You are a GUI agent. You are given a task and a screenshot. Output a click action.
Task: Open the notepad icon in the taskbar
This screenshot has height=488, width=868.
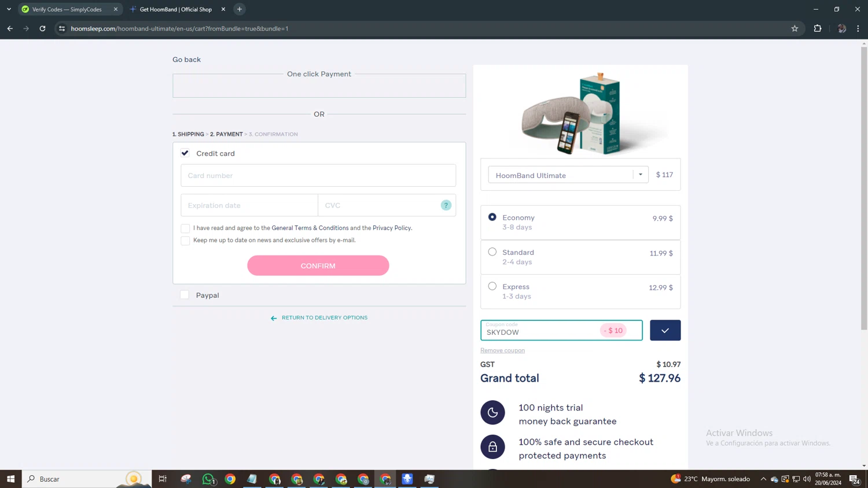(252, 479)
